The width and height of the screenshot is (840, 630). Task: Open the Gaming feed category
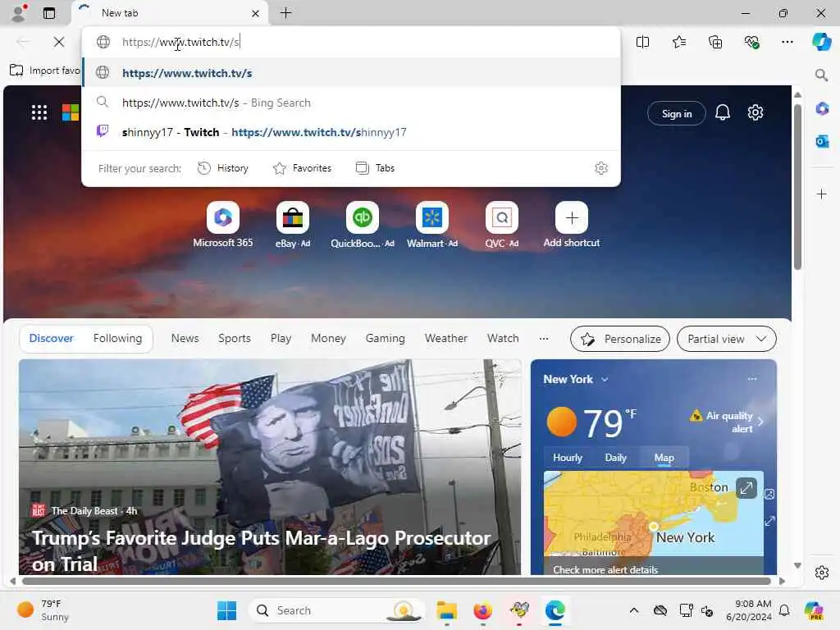386,339
